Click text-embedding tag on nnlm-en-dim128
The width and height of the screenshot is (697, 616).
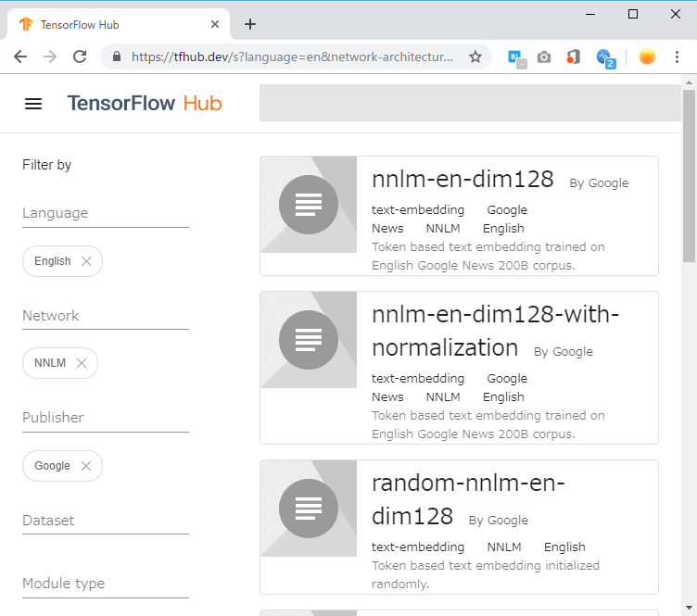click(x=418, y=210)
